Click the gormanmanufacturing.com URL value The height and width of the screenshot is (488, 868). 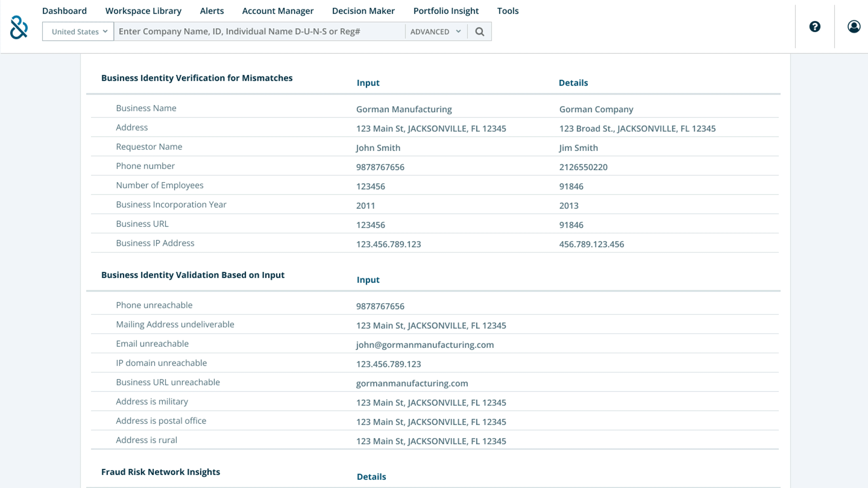[412, 383]
